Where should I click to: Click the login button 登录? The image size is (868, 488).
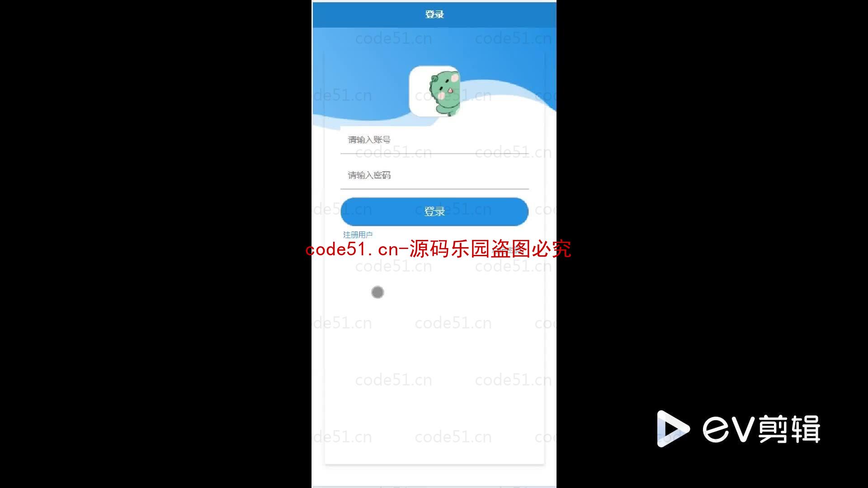[x=434, y=211]
